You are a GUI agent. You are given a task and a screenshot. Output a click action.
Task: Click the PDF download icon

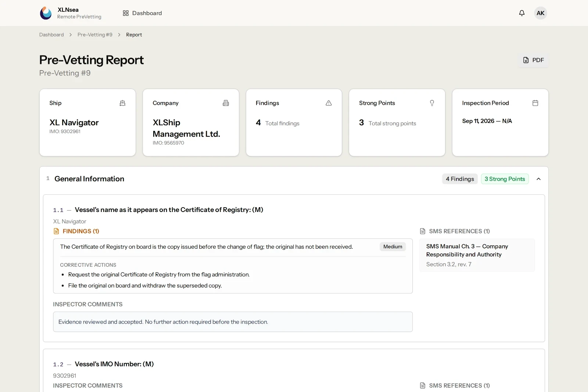[x=526, y=60]
